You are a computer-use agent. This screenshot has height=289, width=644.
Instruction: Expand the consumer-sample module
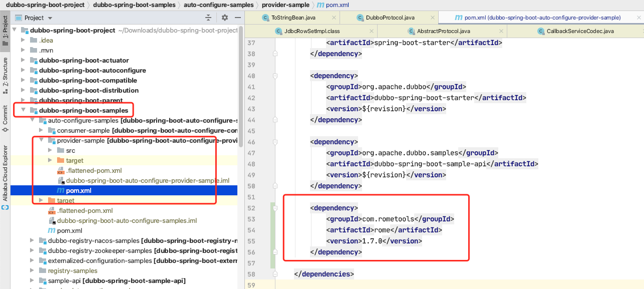pyautogui.click(x=41, y=130)
